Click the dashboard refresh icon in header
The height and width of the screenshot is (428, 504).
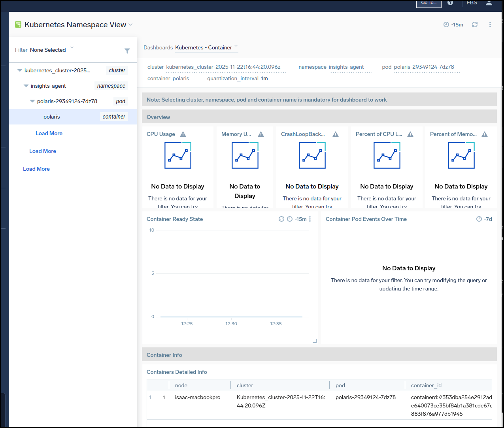pyautogui.click(x=474, y=25)
